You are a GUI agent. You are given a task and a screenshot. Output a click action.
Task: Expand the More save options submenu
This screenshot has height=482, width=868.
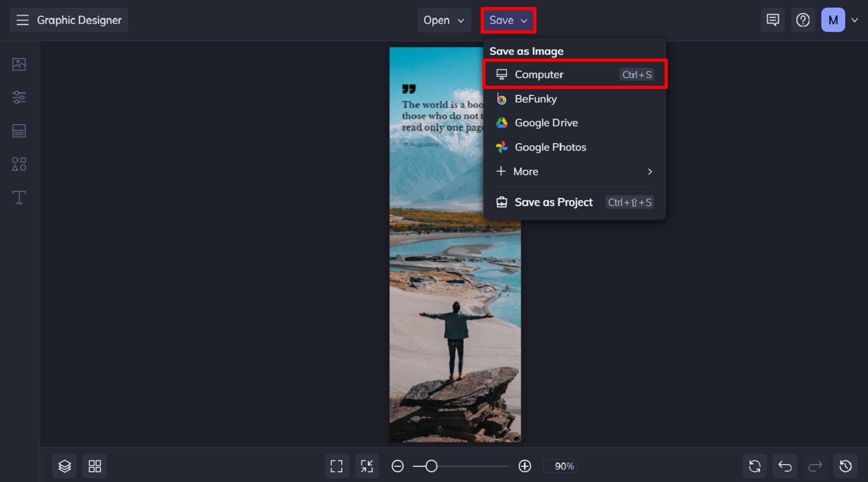[x=575, y=171]
